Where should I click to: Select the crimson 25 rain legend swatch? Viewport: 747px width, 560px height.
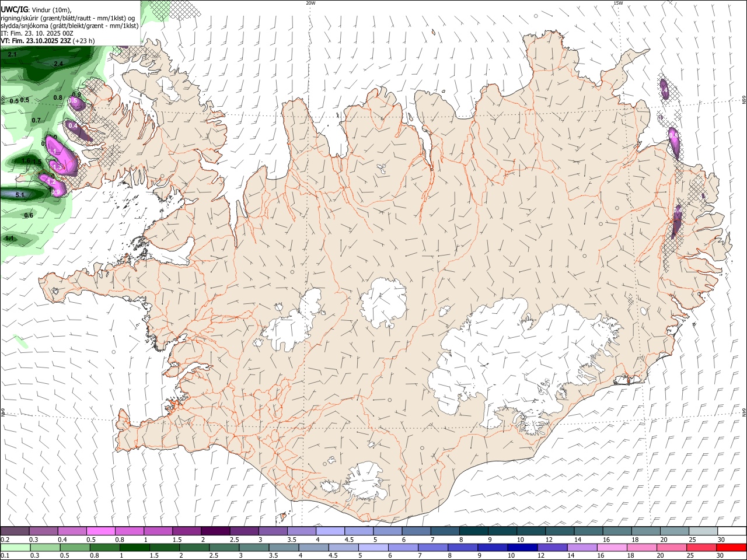point(701,548)
